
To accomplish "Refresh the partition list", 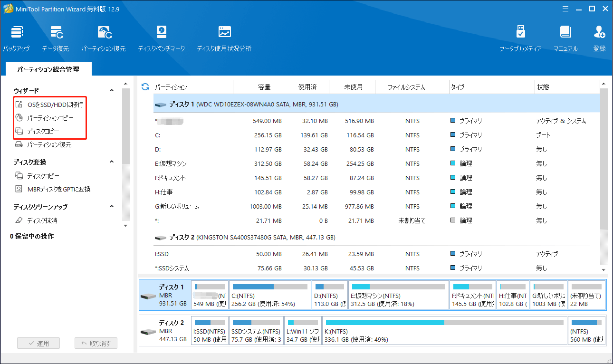I will coord(145,87).
